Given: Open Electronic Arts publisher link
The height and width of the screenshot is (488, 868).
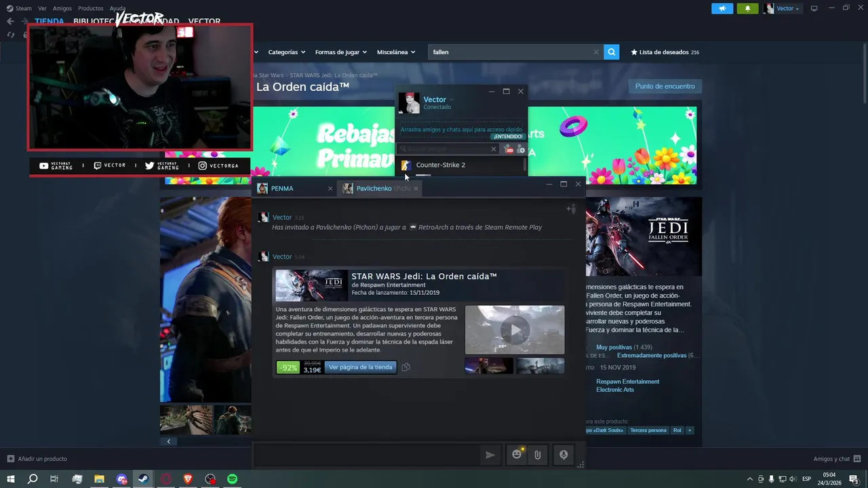Looking at the screenshot, I should pos(615,390).
